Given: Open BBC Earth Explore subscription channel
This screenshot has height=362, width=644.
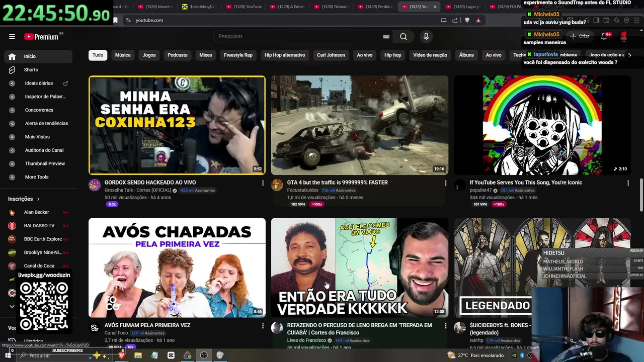Looking at the screenshot, I should [38, 239].
